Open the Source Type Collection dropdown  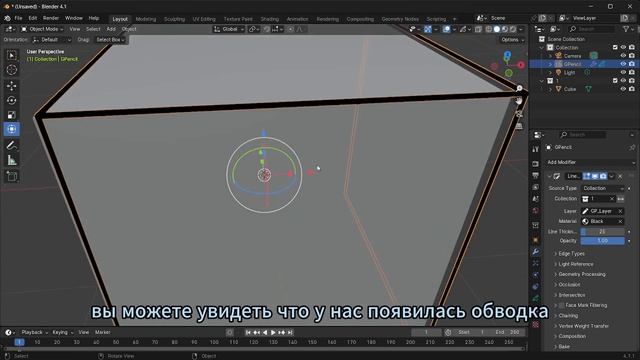[602, 189]
